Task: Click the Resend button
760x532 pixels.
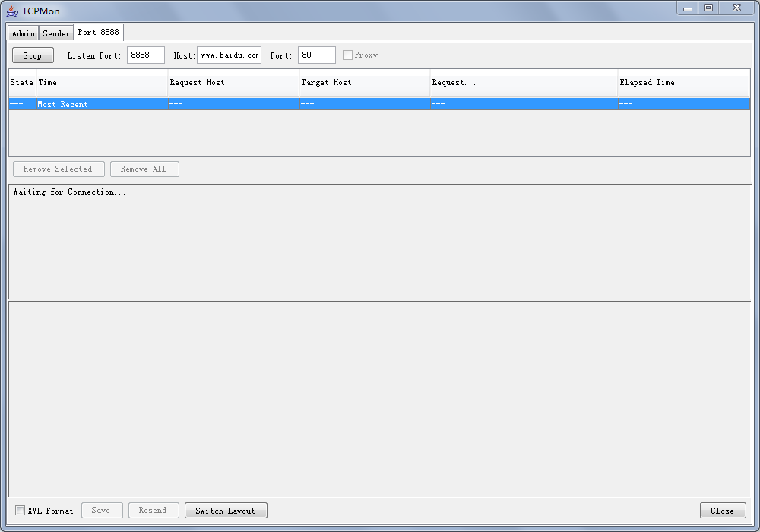Action: tap(154, 510)
